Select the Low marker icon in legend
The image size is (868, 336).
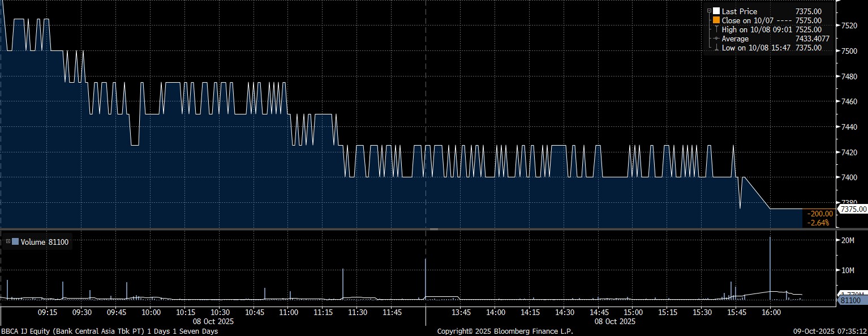[x=716, y=48]
